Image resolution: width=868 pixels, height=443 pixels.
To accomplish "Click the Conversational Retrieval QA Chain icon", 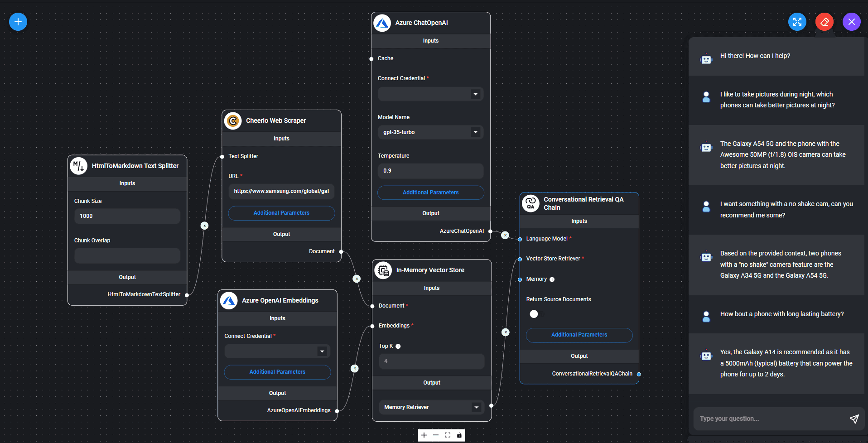I will pos(530,203).
